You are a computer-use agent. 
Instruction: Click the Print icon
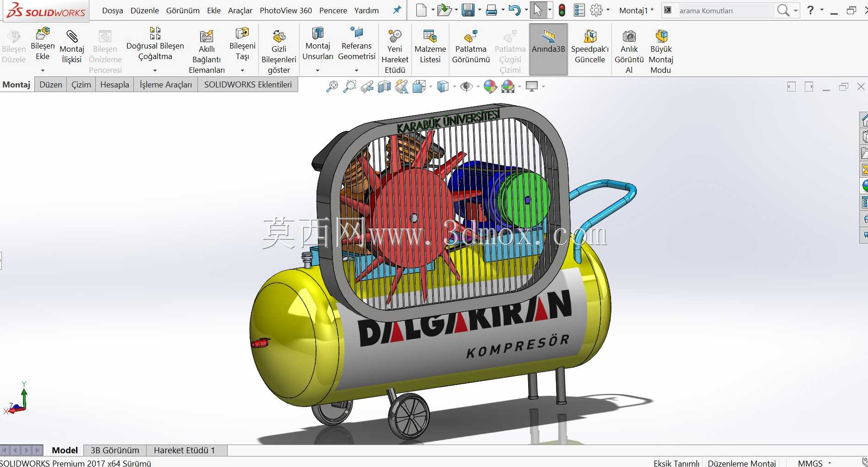(491, 10)
